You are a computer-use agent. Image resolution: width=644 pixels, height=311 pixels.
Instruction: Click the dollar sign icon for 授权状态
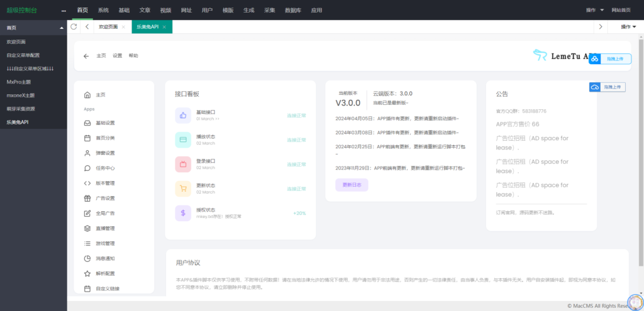pyautogui.click(x=183, y=213)
